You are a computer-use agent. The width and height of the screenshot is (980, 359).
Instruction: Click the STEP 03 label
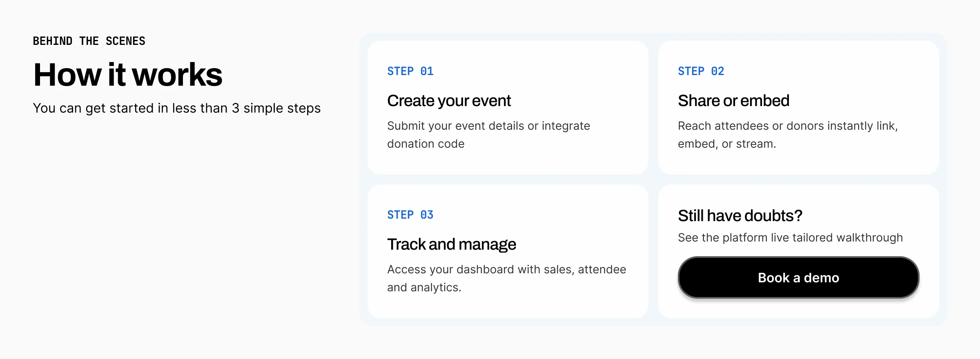410,215
